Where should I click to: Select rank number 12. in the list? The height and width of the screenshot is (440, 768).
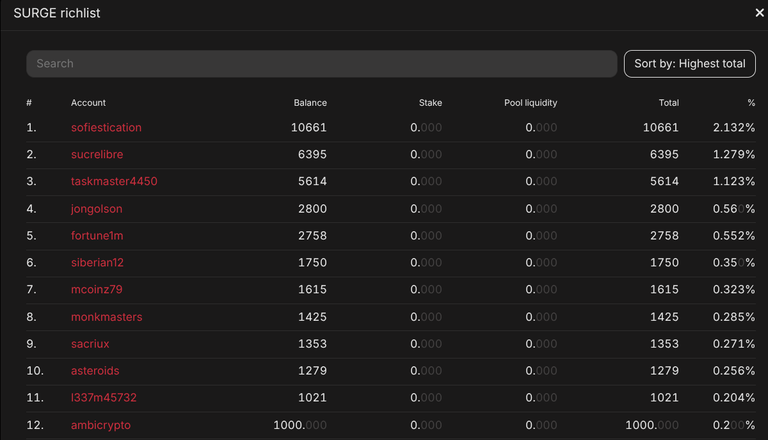click(35, 425)
